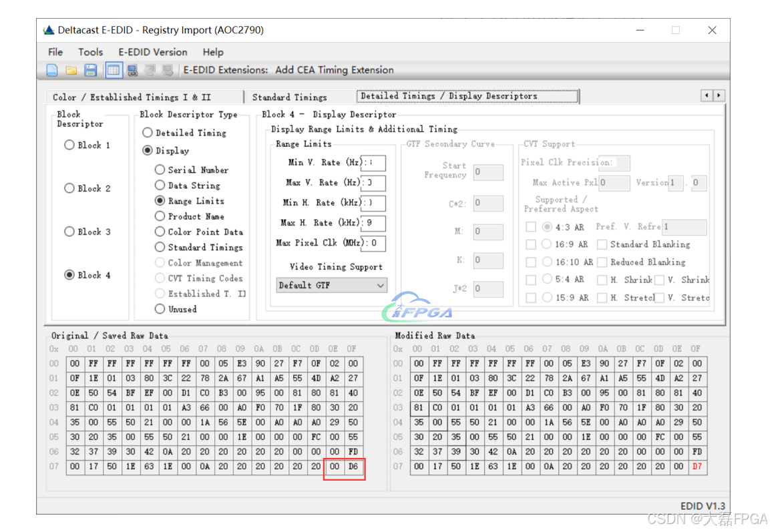
Task: Open the E-EDID Version menu
Action: (x=153, y=52)
